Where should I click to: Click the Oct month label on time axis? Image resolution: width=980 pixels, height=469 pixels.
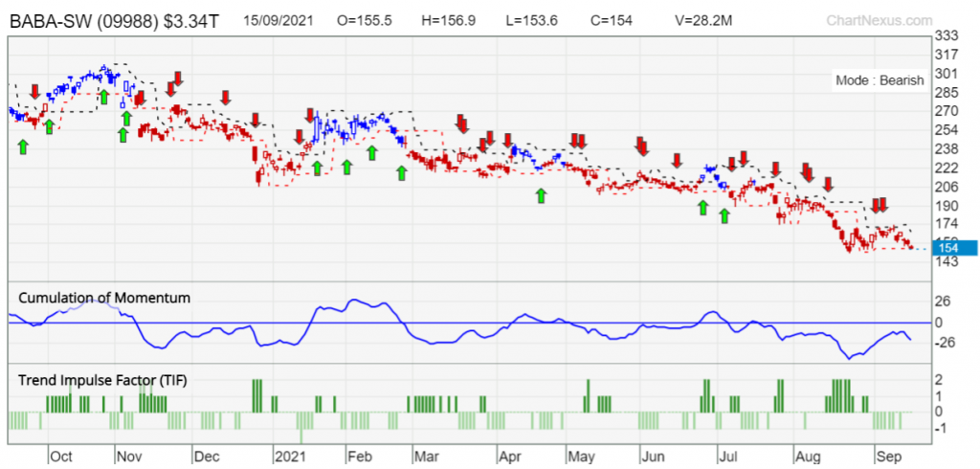coord(62,456)
